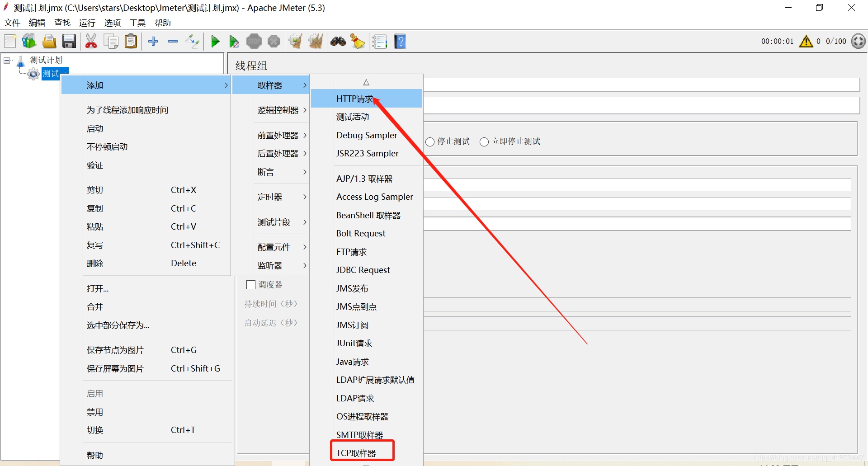
Task: Start test with no pauses icon
Action: click(234, 42)
